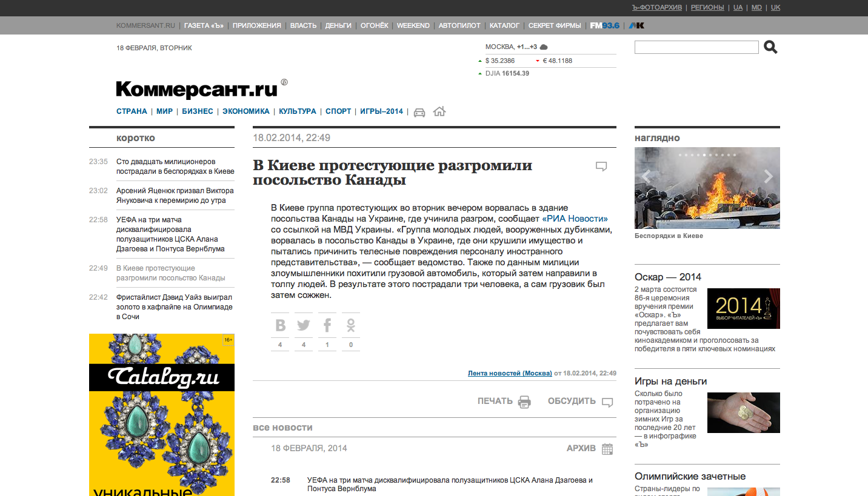Switch to UK edition

pos(775,7)
